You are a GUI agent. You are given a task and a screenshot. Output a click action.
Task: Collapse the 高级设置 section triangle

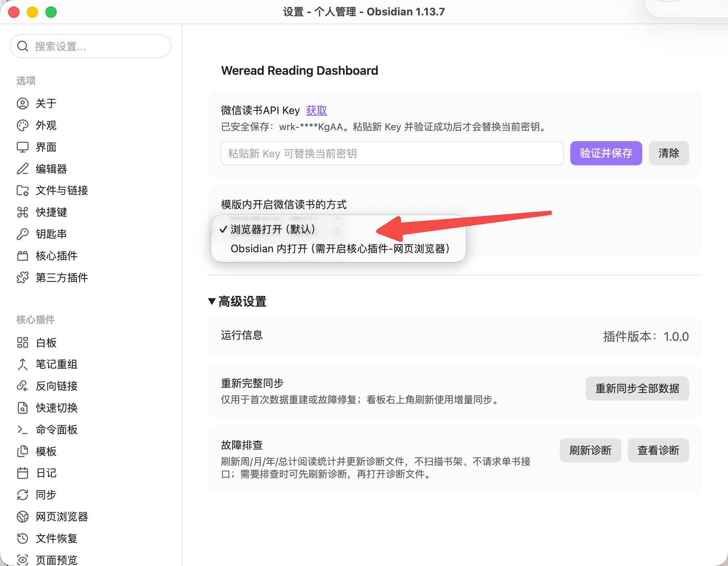(212, 302)
